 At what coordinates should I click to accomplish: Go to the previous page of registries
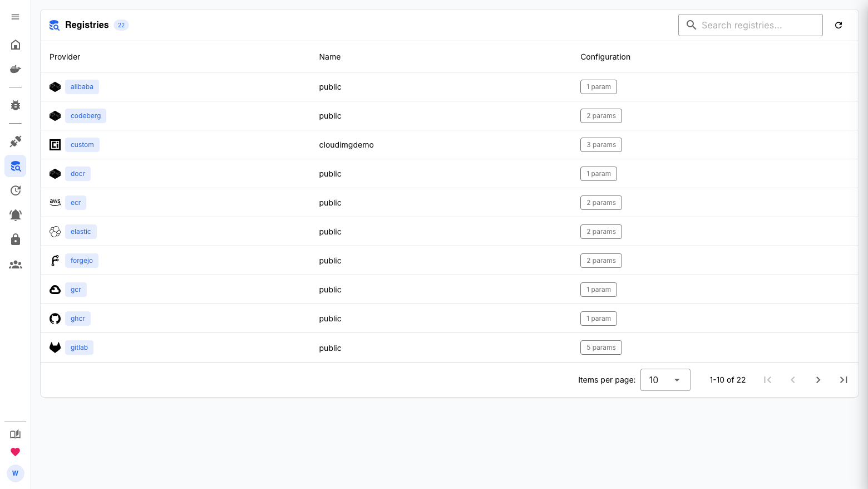pyautogui.click(x=793, y=380)
